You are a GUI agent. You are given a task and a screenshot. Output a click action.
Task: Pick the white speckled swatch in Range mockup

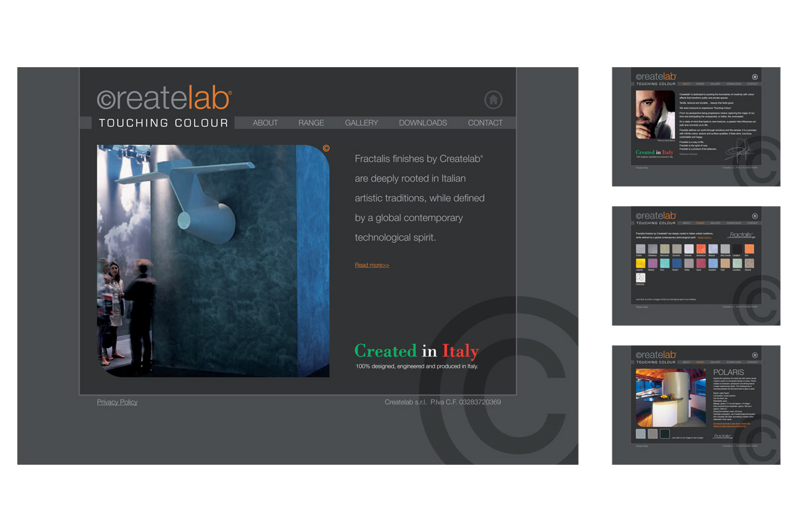click(x=640, y=278)
